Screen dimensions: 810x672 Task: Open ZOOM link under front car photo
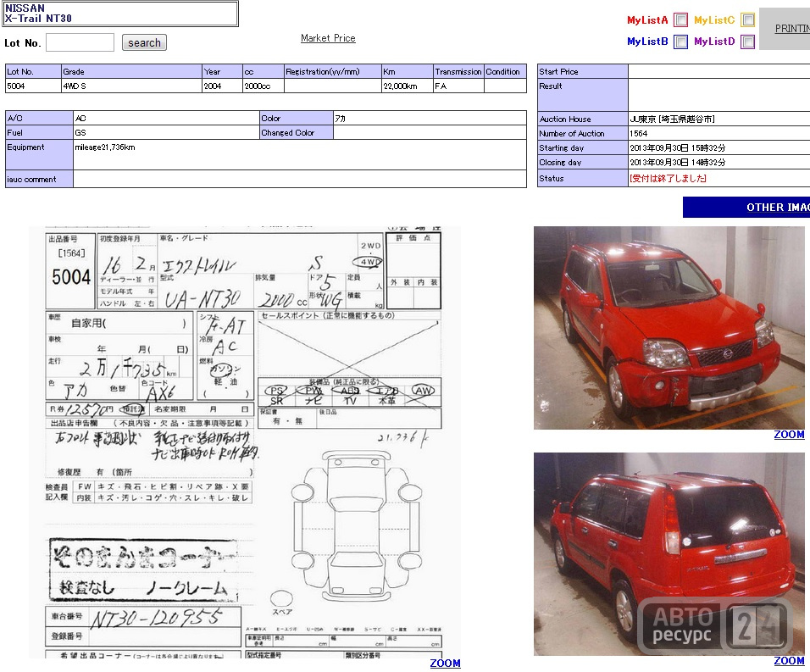(x=789, y=435)
